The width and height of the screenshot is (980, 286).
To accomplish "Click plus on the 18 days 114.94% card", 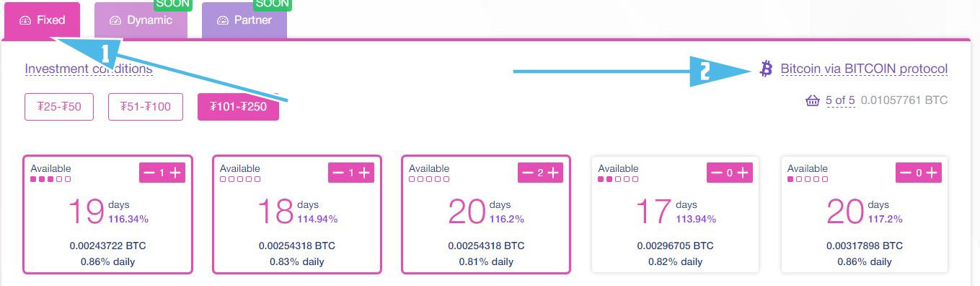I will tap(365, 173).
